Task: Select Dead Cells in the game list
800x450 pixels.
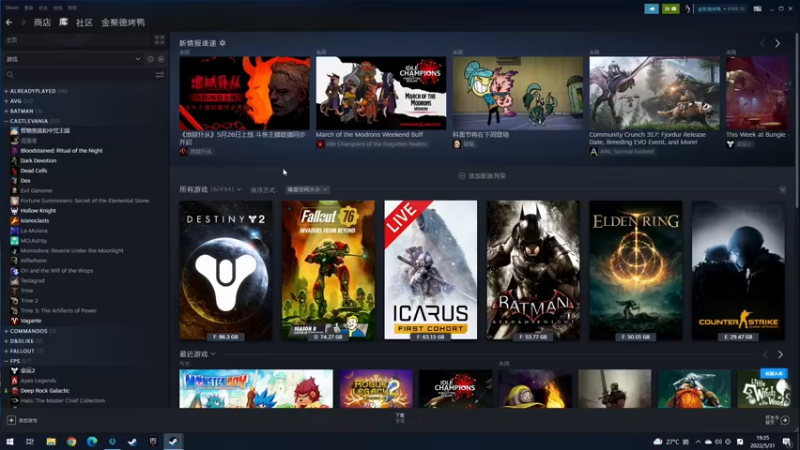Action: pyautogui.click(x=34, y=170)
